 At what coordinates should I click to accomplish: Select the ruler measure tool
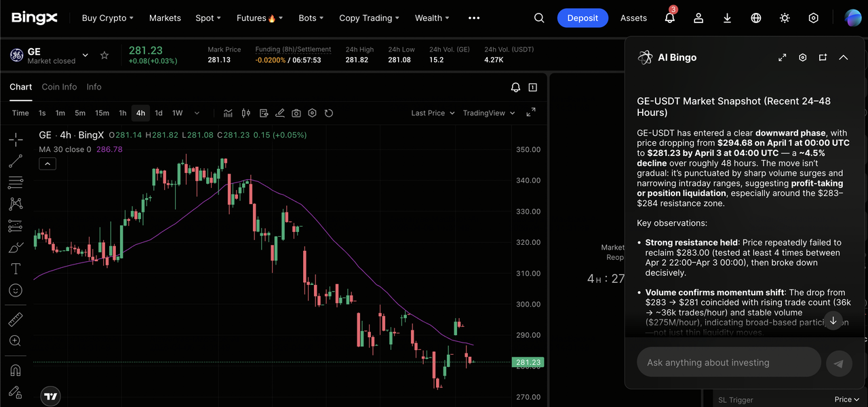coord(16,319)
